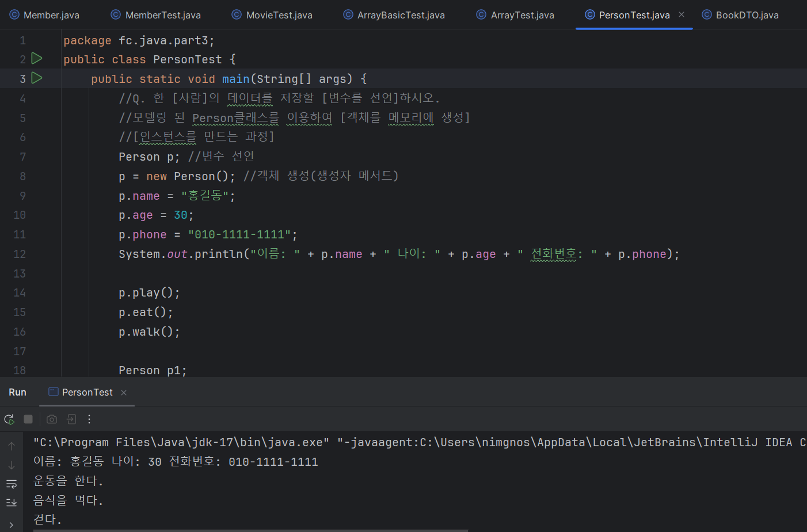This screenshot has width=807, height=532.
Task: Click the number 30 on line 10
Action: click(181, 215)
